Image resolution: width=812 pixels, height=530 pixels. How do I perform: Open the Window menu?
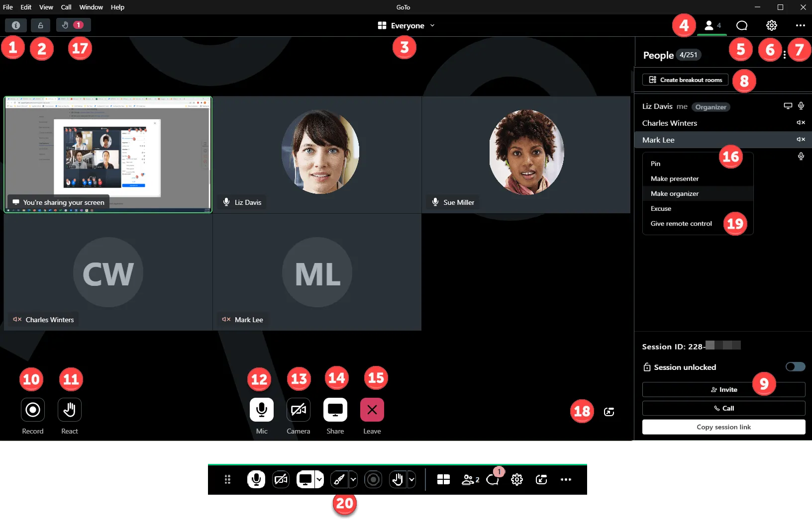pyautogui.click(x=91, y=7)
